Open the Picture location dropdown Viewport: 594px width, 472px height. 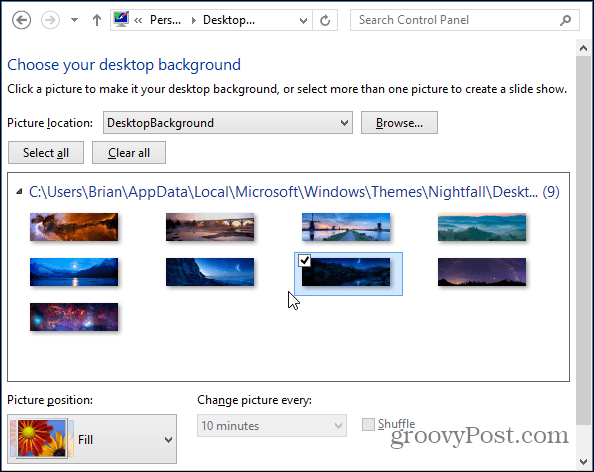(228, 123)
